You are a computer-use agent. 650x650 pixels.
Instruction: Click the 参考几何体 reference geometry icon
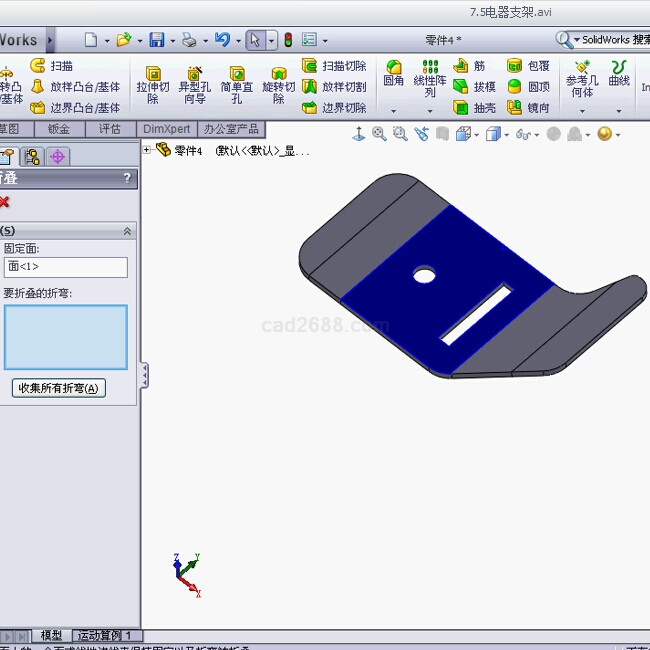pyautogui.click(x=581, y=78)
